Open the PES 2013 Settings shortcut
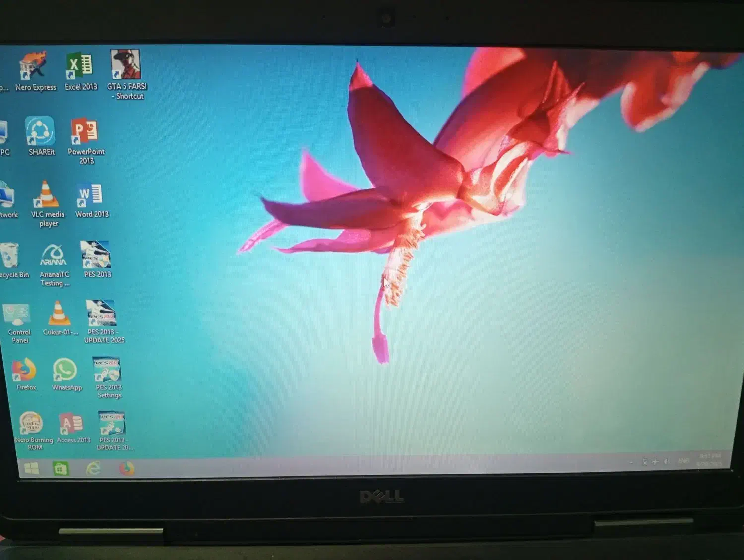 [x=107, y=370]
